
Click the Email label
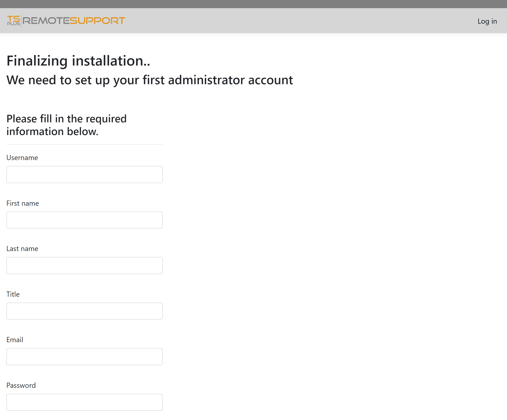point(15,340)
